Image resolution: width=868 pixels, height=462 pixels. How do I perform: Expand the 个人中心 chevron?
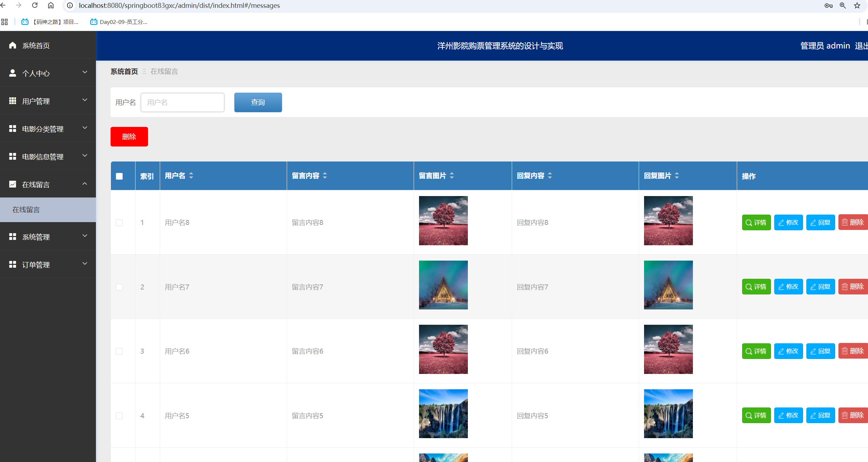click(x=85, y=72)
